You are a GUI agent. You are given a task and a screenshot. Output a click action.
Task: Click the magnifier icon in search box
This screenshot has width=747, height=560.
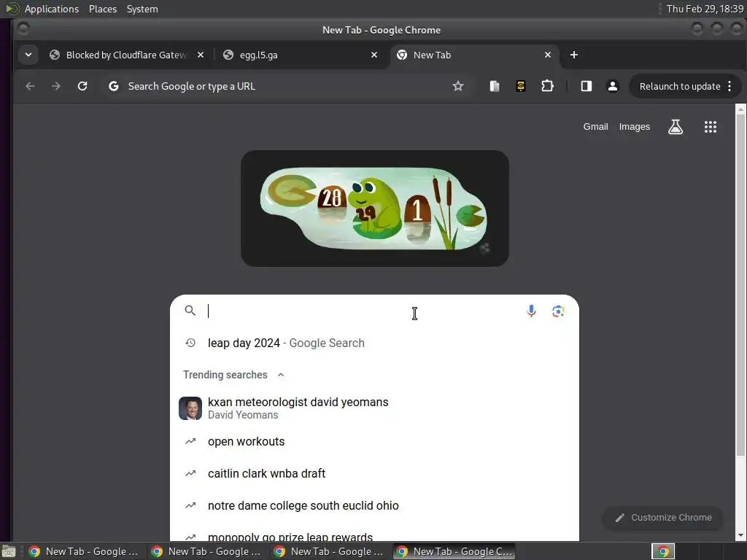click(x=190, y=311)
